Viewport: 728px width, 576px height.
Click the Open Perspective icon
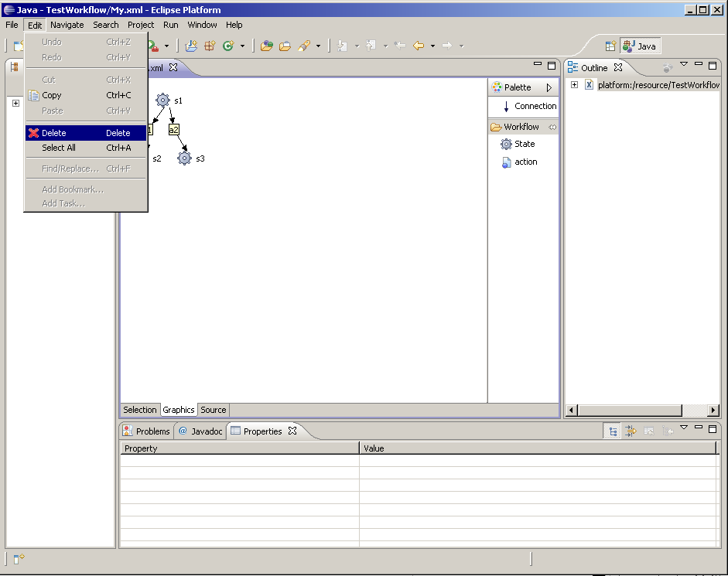pyautogui.click(x=610, y=46)
